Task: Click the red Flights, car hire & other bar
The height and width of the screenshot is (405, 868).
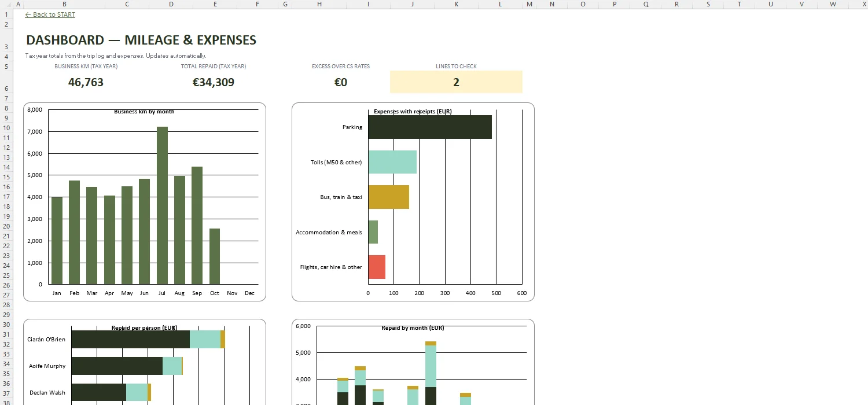Action: (x=377, y=267)
